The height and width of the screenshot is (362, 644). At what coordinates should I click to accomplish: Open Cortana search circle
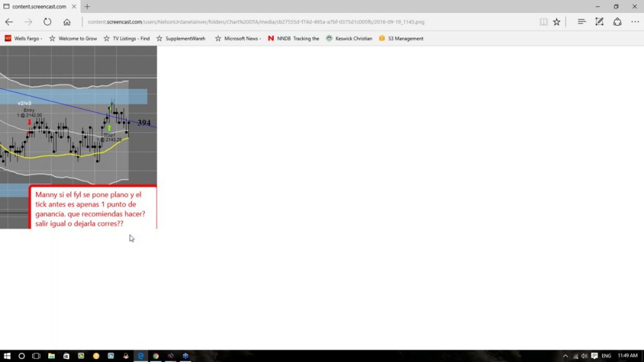coord(21,356)
